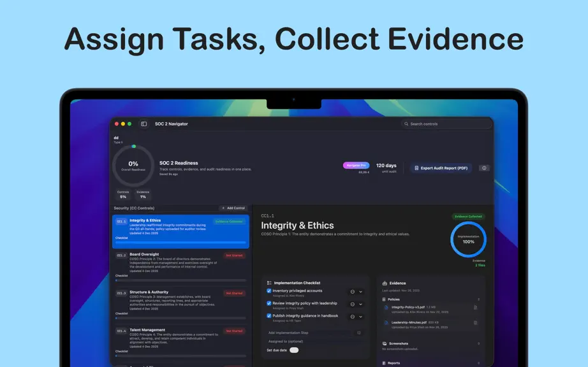The width and height of the screenshot is (588, 367).
Task: Click remove icon for Publish integrity guidance step
Action: [353, 317]
